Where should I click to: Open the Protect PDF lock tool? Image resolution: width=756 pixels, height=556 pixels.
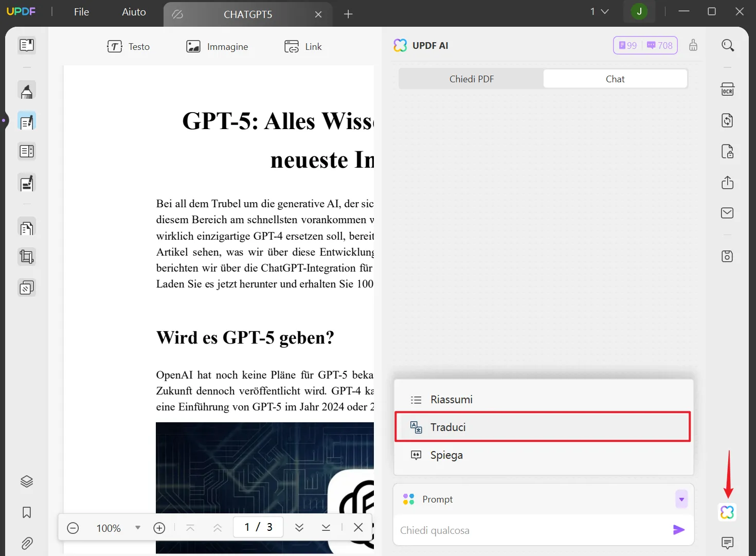click(728, 152)
